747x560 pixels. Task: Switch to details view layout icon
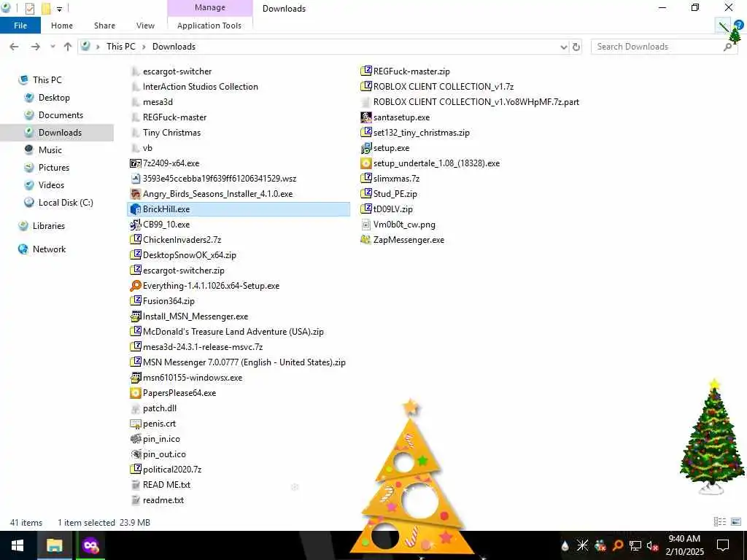[x=719, y=522]
